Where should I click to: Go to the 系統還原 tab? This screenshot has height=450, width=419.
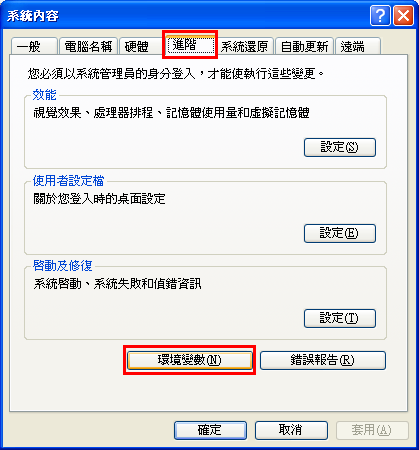coord(245,46)
